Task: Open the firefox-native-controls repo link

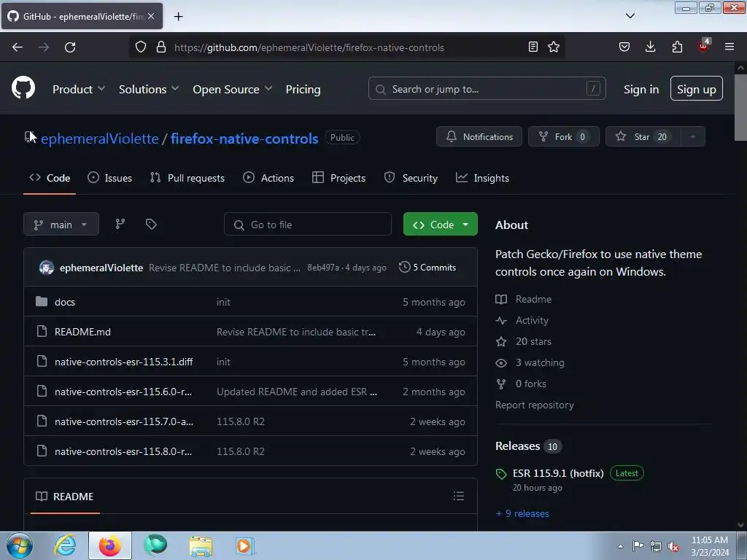Action: [x=244, y=139]
